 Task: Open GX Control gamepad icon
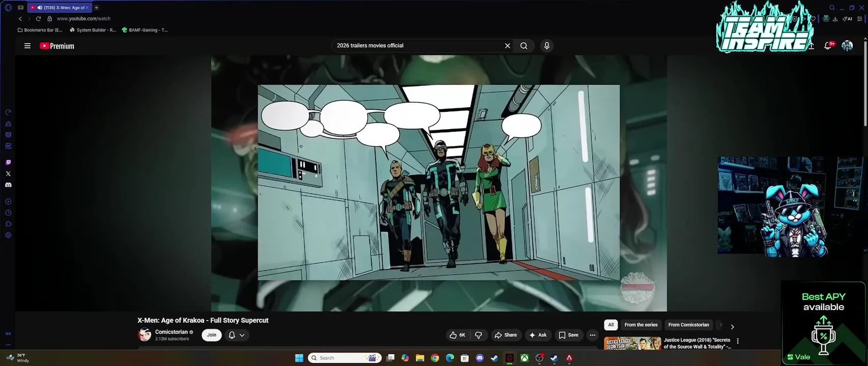click(x=20, y=8)
